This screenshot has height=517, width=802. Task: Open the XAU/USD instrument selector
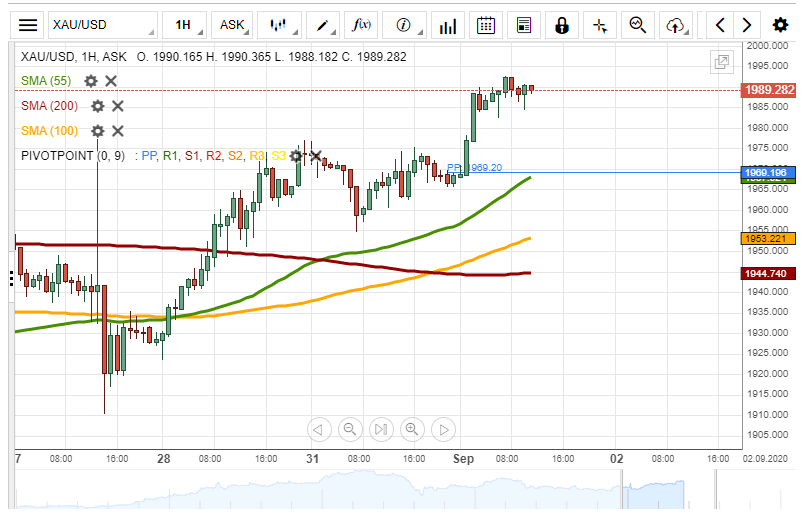tap(103, 25)
